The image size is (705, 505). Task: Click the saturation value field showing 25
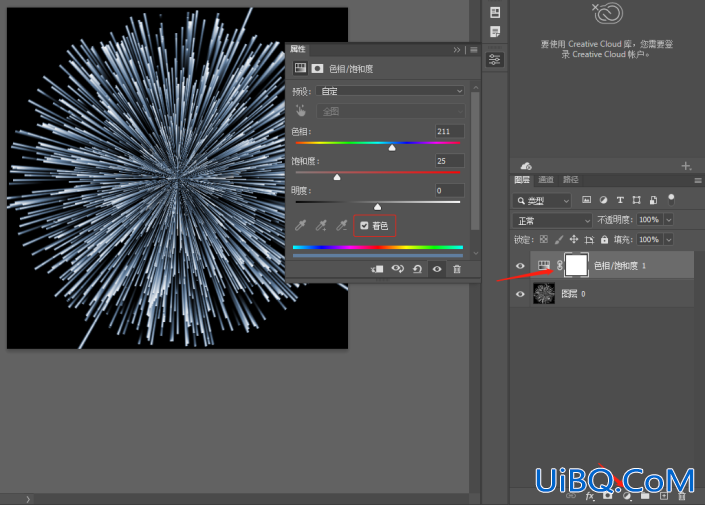click(450, 161)
